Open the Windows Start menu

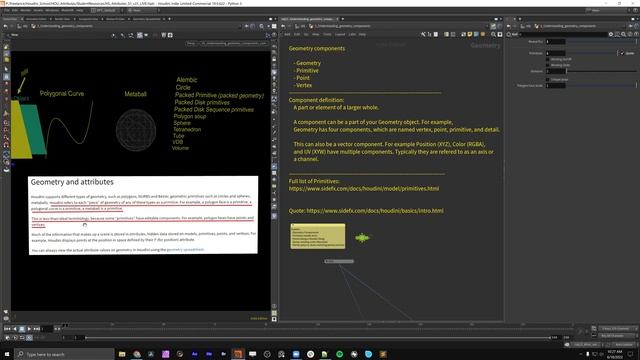pyautogui.click(x=7, y=354)
